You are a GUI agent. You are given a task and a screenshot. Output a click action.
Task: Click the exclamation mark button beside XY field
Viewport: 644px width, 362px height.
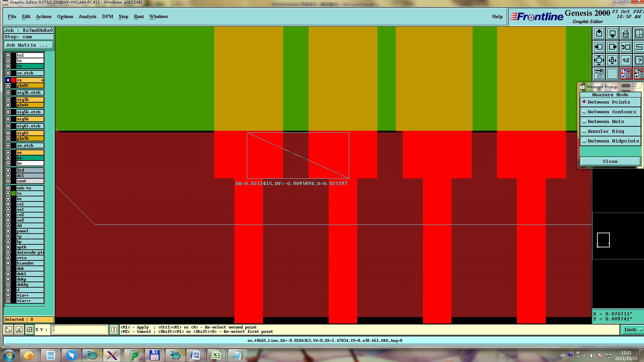[114, 329]
